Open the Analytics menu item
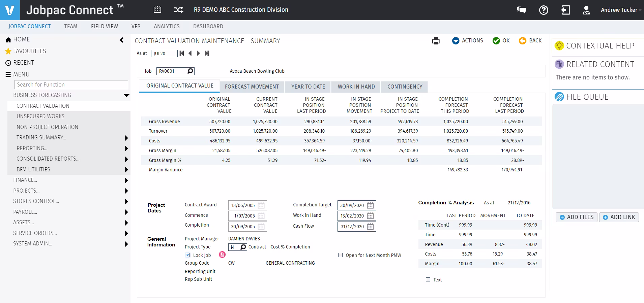This screenshot has width=644, height=303. pos(167,26)
